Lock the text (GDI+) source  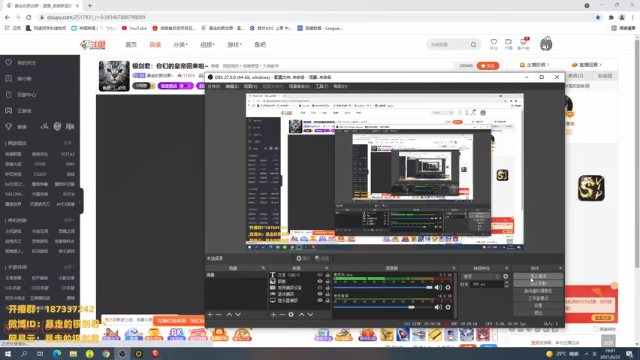[327, 275]
